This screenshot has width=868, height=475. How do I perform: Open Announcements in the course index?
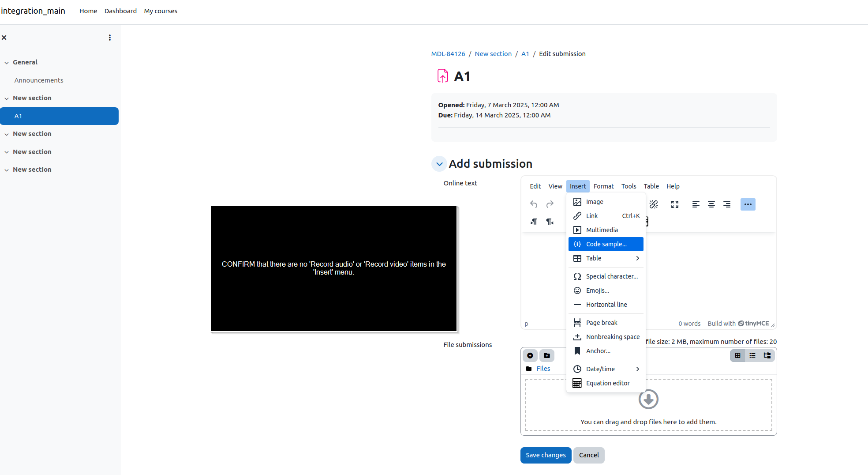[x=39, y=80]
